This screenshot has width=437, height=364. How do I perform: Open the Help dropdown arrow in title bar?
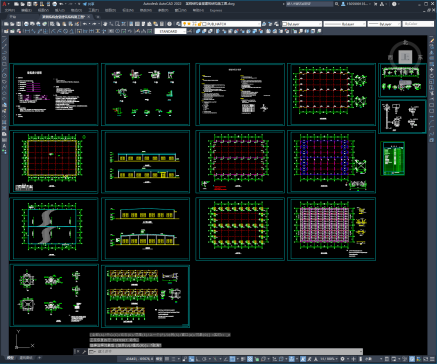(399, 4)
